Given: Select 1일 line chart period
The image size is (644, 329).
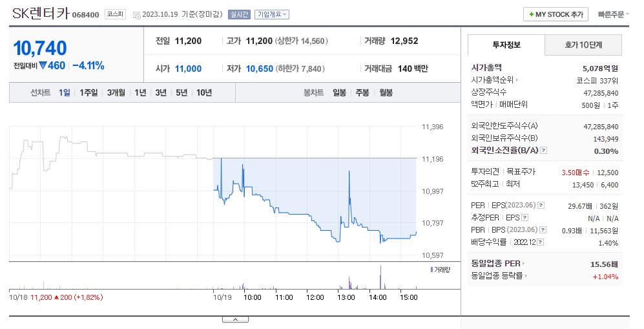Looking at the screenshot, I should (x=65, y=92).
